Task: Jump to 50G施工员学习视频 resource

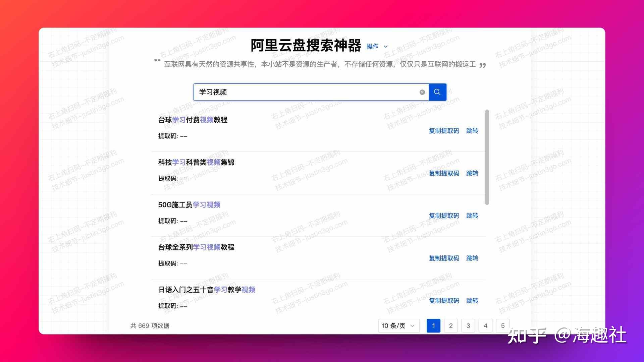Action: [472, 216]
